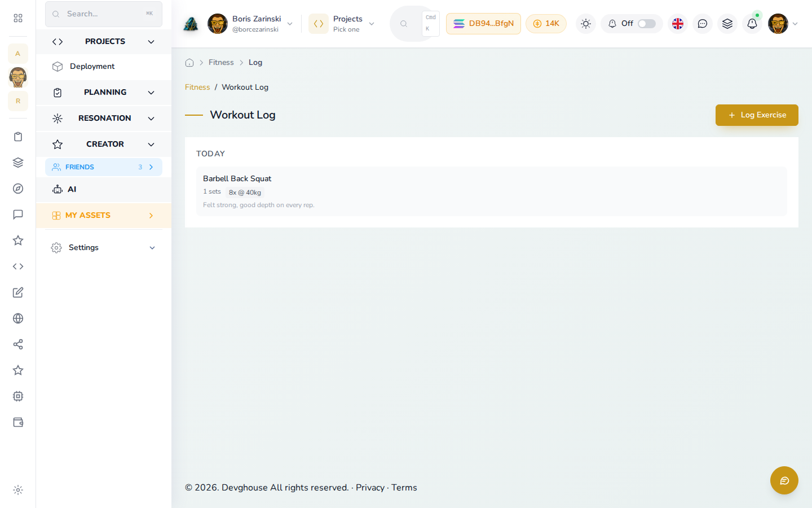Open the Projects Pick one dropdown

pyautogui.click(x=342, y=24)
